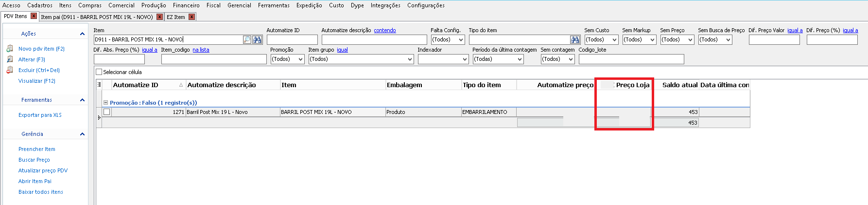Viewport: 868px width, 205px height.
Task: Click Novo pdv item (F2) link
Action: 41,49
